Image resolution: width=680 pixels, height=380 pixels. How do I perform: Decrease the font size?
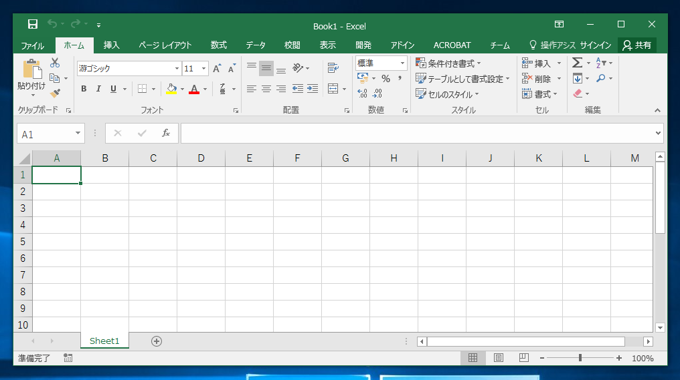(x=232, y=68)
